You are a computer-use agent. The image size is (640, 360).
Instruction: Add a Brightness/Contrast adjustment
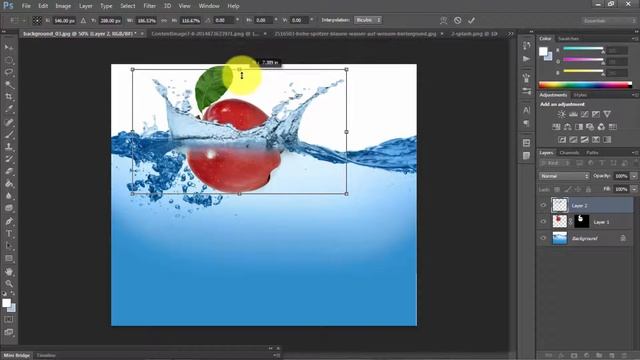pyautogui.click(x=562, y=114)
